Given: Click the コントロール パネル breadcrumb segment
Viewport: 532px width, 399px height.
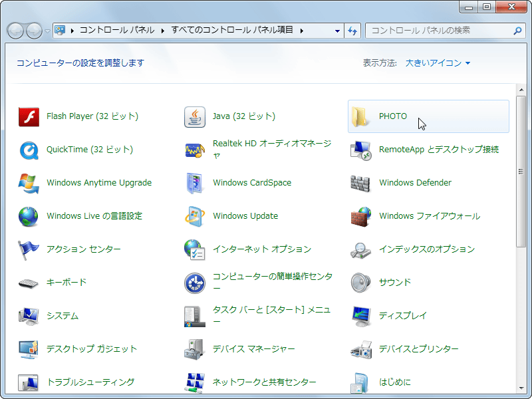Looking at the screenshot, I should [x=117, y=30].
